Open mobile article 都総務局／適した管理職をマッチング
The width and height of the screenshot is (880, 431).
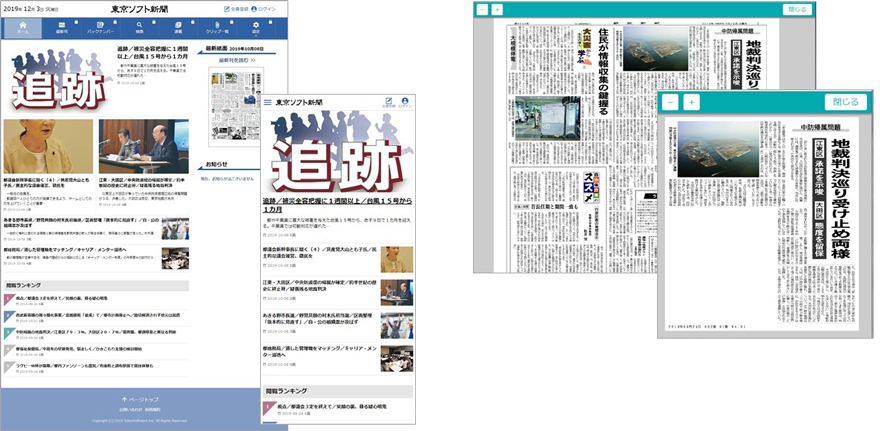coord(320,352)
